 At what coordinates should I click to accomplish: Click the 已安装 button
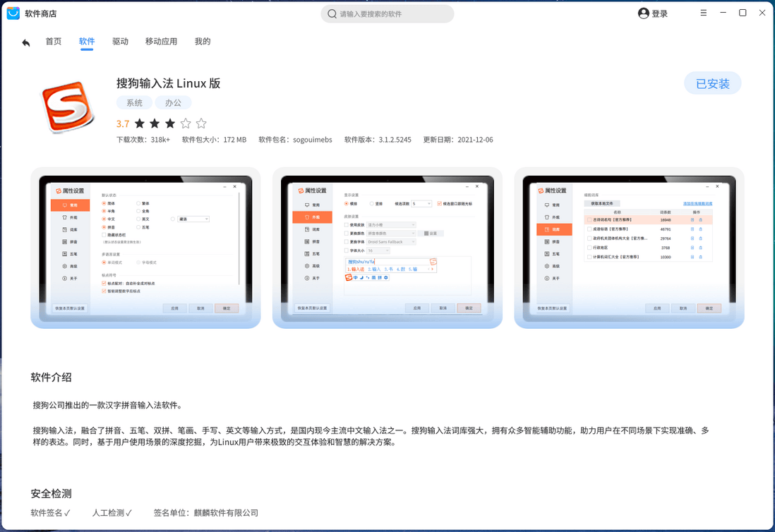point(712,83)
